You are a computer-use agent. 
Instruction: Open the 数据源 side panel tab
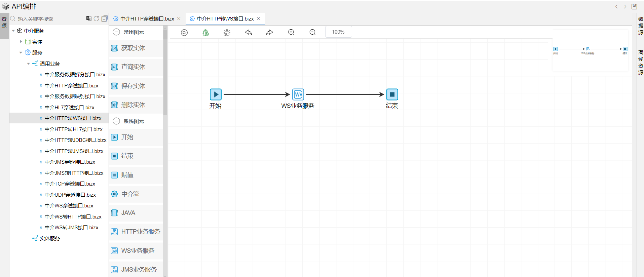(641, 26)
